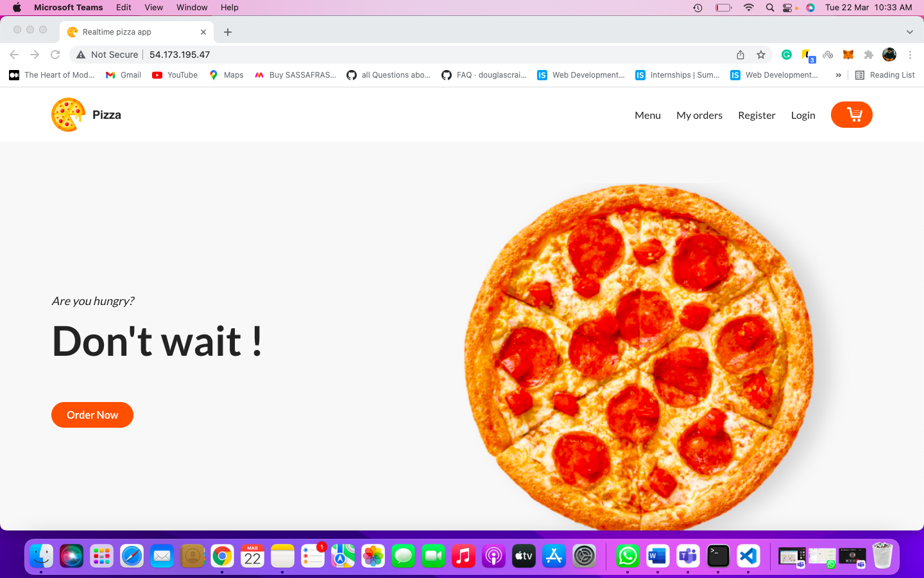Click the Grammarly extension icon
Viewport: 924px width, 578px height.
[x=787, y=55]
